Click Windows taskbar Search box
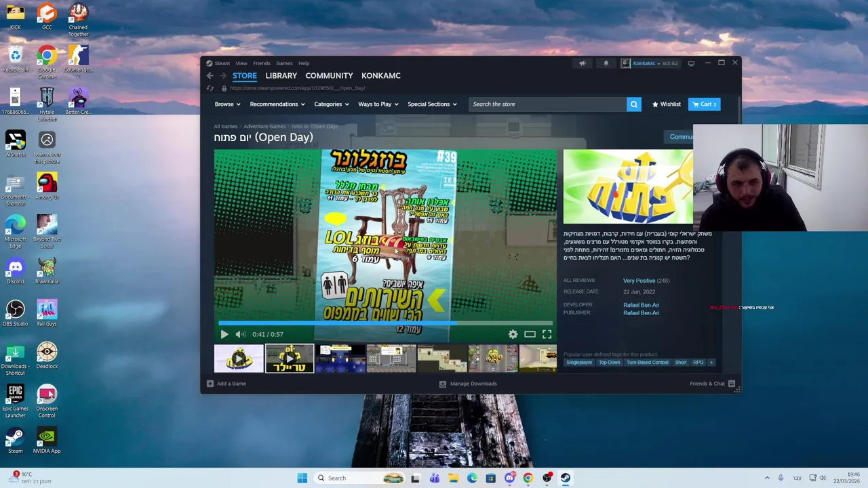The width and height of the screenshot is (868, 488). (360, 478)
